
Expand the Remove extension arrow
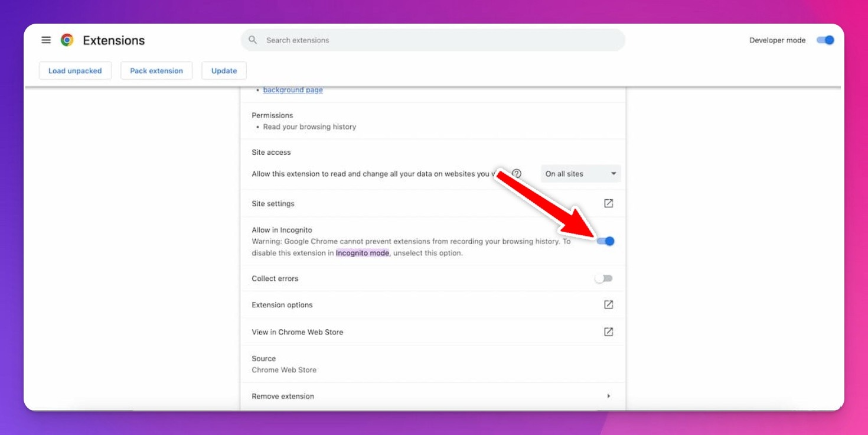608,396
